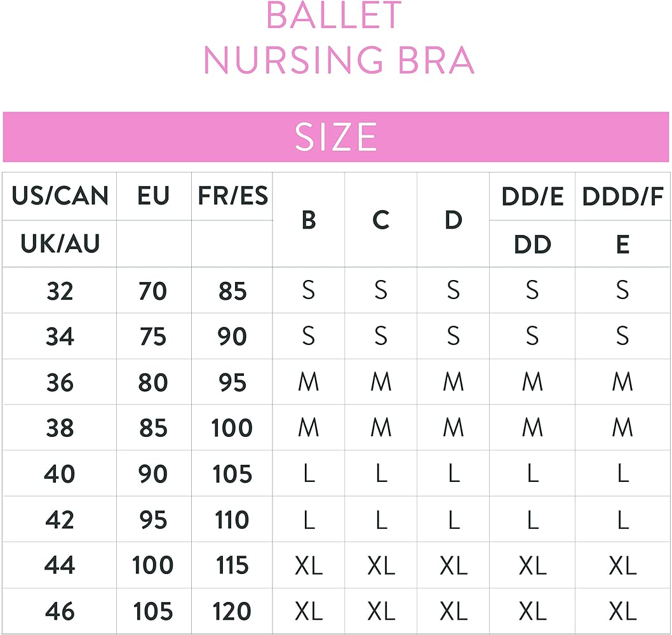Select L for band 40, cup D
Image resolution: width=672 pixels, height=635 pixels.
(x=453, y=474)
